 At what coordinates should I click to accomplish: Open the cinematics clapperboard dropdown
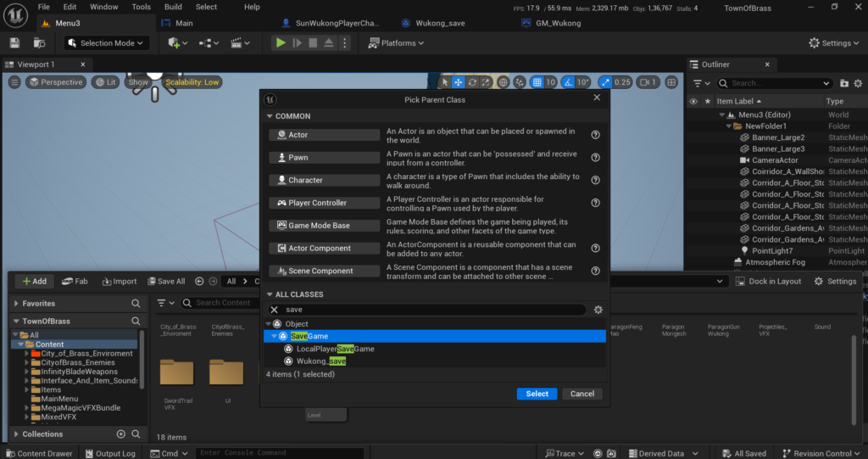point(240,42)
